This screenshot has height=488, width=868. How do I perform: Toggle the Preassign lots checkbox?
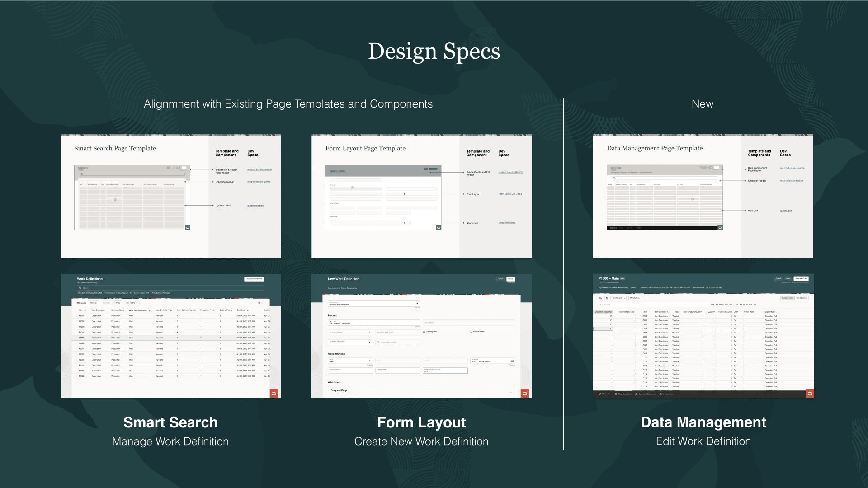click(424, 332)
